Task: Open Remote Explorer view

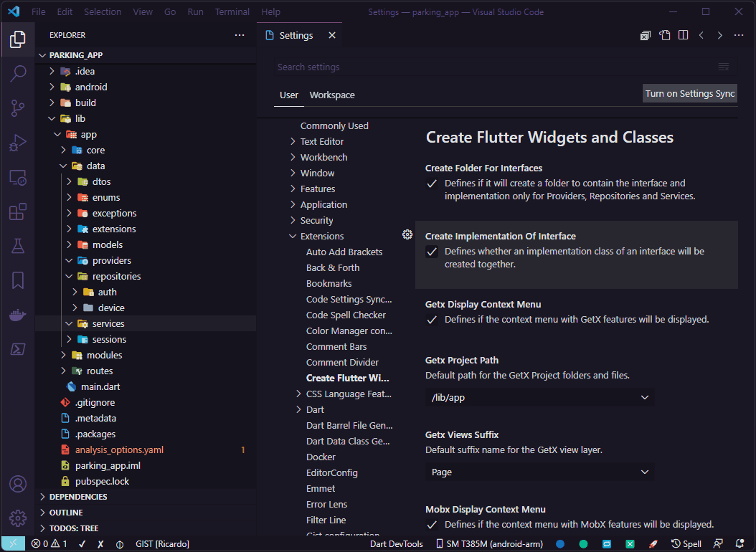Action: tap(18, 178)
